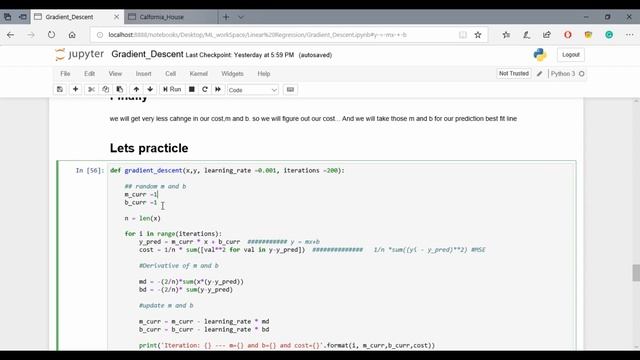Restart the kernel circular arrow icon
Image resolution: width=640 pixels, height=360 pixels.
point(205,89)
